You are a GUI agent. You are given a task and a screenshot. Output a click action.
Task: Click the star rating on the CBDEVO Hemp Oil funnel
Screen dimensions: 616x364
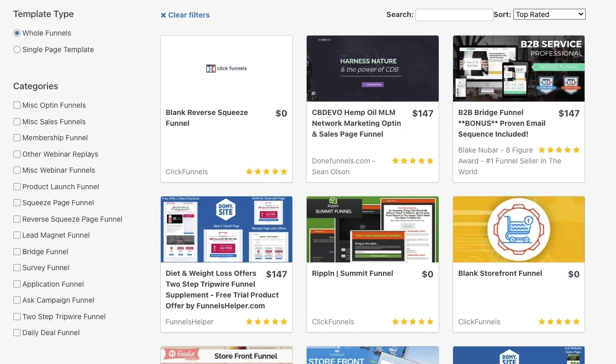click(x=413, y=161)
